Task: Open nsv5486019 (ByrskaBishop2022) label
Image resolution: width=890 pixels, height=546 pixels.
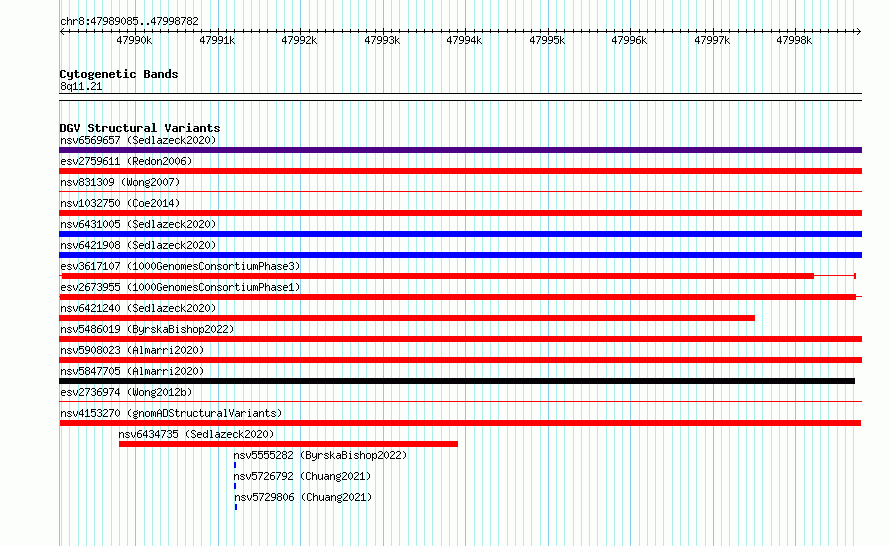Action: (x=147, y=329)
